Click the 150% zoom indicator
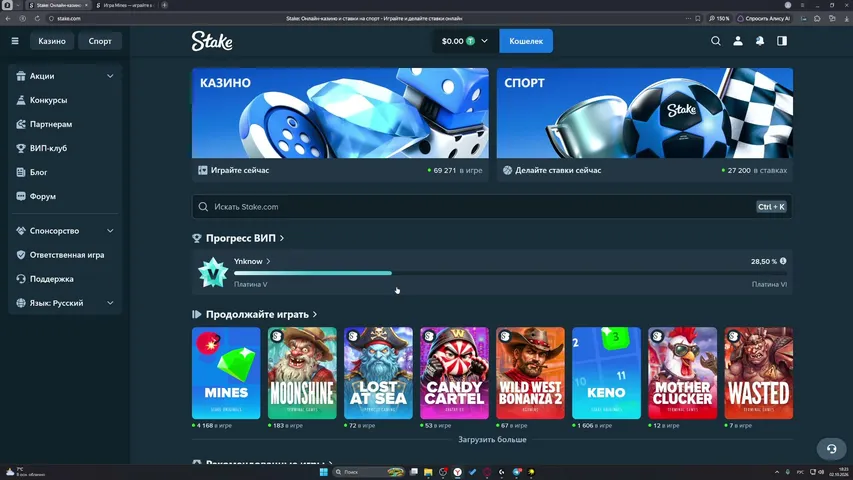 tap(719, 19)
